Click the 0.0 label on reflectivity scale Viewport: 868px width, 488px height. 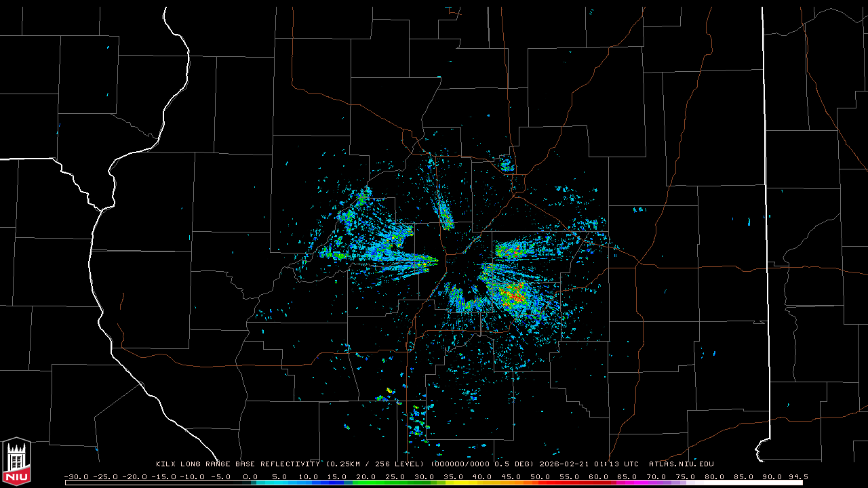pos(250,476)
